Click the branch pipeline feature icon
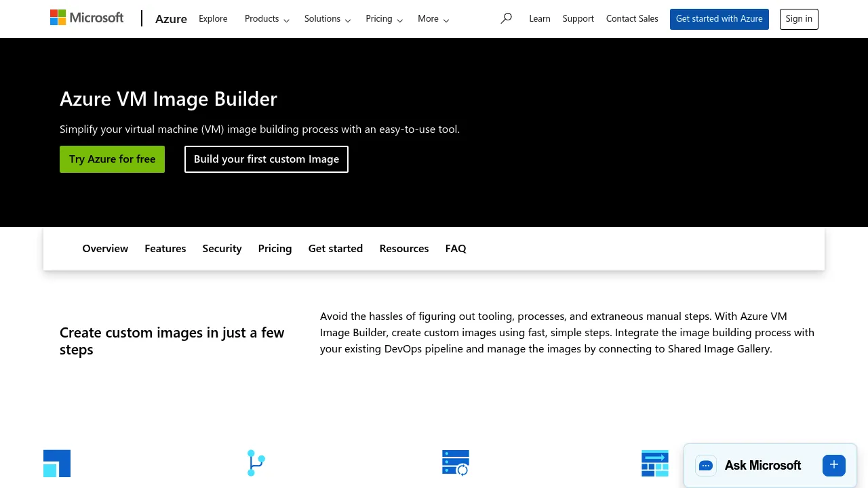This screenshot has height=488, width=868. (x=256, y=463)
